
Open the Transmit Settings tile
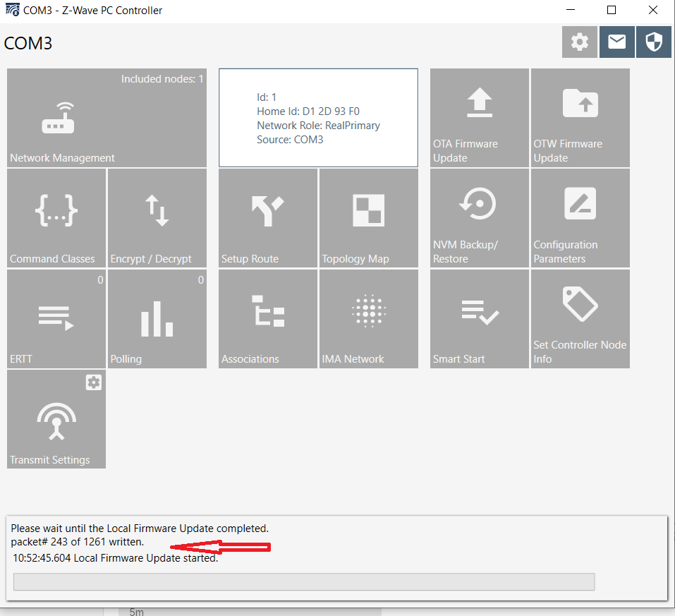point(56,419)
